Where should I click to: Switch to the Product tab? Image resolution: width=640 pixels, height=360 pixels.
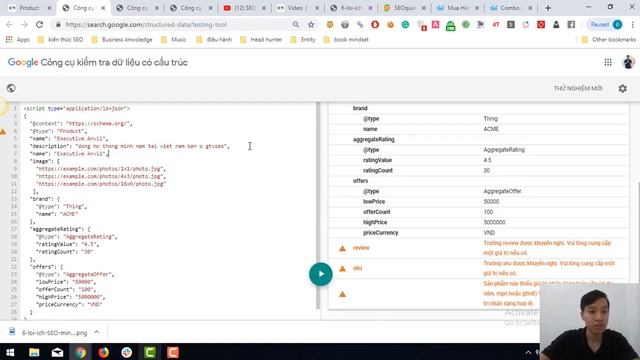coord(29,8)
